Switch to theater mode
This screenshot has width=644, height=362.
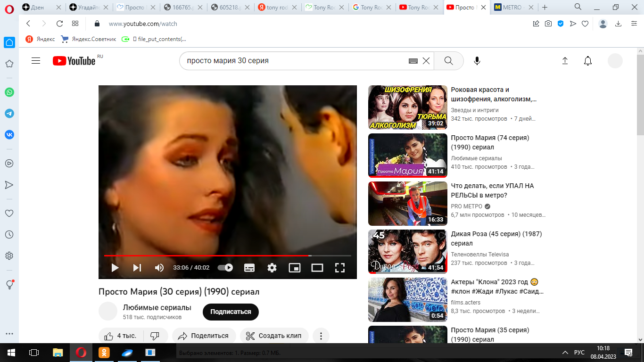[x=317, y=268]
